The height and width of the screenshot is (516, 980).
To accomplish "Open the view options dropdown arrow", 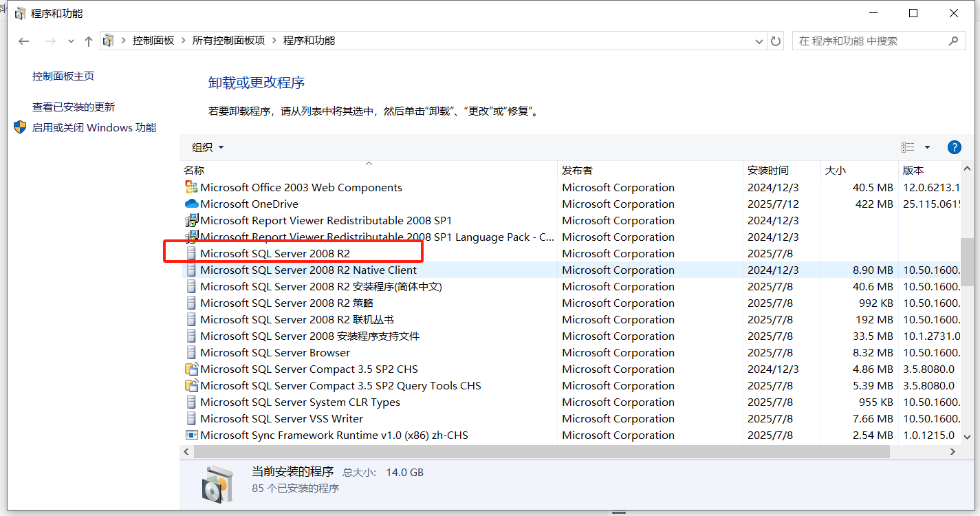I will pyautogui.click(x=927, y=147).
